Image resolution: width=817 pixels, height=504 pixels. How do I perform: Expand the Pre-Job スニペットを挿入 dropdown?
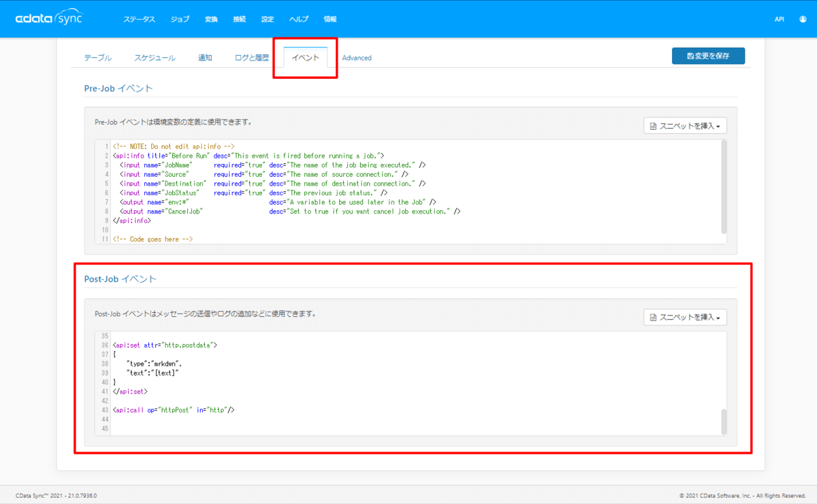(x=686, y=126)
